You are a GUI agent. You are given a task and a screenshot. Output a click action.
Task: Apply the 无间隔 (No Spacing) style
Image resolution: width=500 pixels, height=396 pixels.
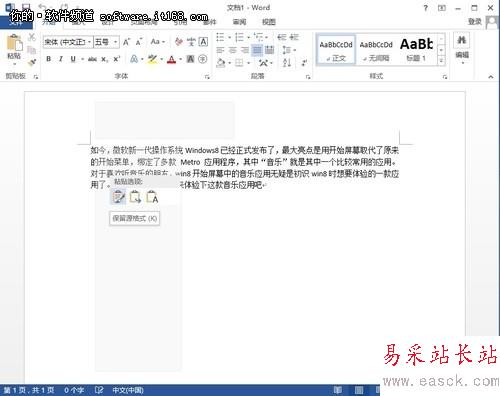tap(376, 50)
